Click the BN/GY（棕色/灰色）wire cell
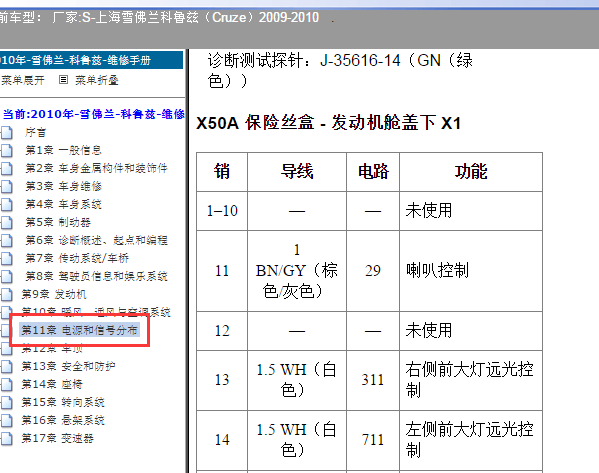The image size is (599, 473). click(297, 271)
